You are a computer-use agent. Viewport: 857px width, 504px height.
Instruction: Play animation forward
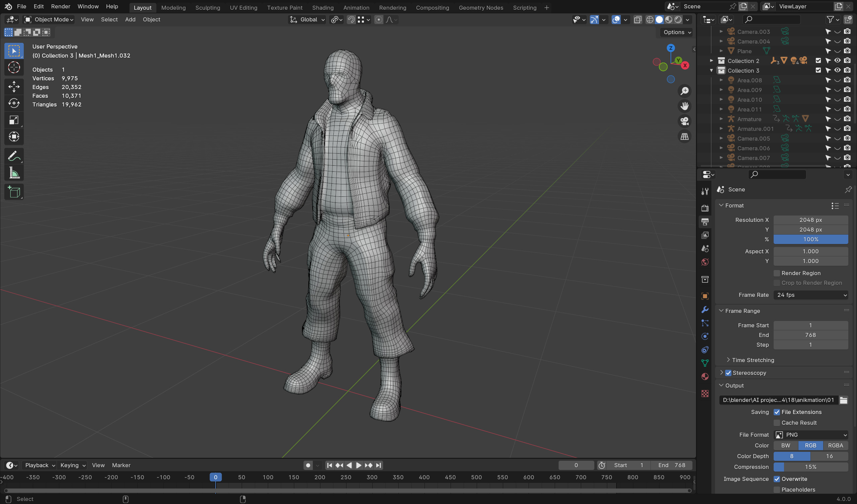point(359,466)
